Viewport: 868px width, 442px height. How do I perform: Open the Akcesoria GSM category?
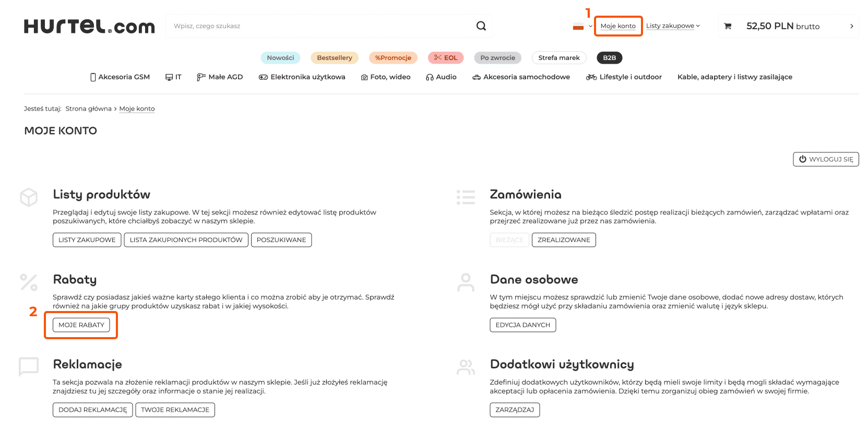[x=120, y=77]
